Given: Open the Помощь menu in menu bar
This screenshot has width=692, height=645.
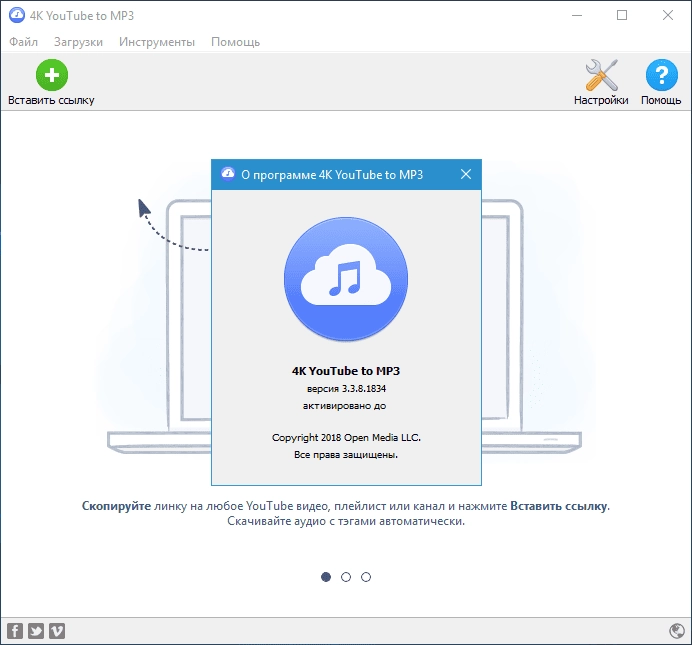Looking at the screenshot, I should click(235, 42).
